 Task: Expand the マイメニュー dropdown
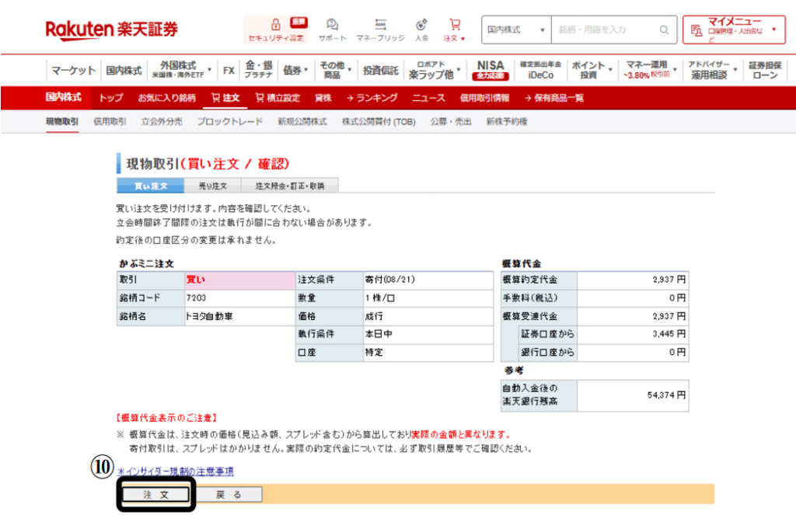(x=773, y=30)
